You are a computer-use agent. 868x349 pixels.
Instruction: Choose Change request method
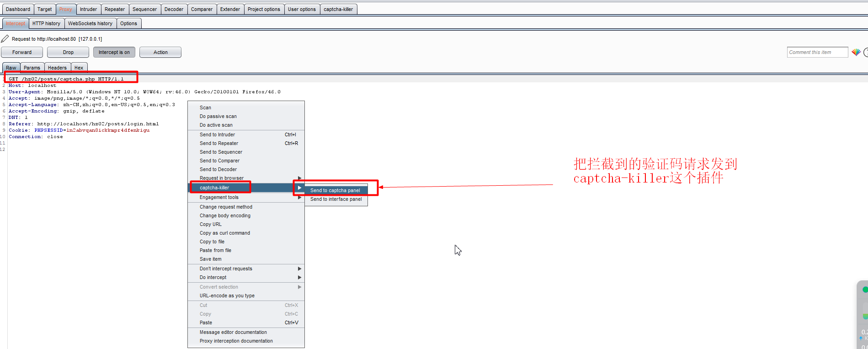tap(246, 207)
